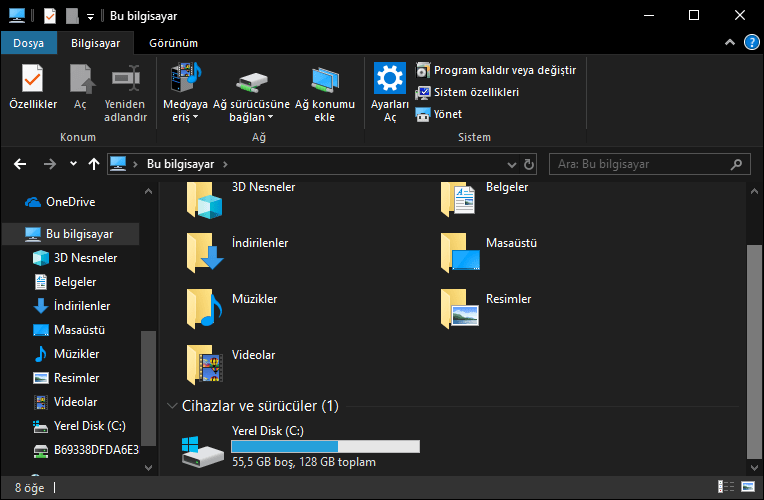Viewport: 764px width, 500px height.
Task: Open the Dosya menu tab
Action: [28, 44]
